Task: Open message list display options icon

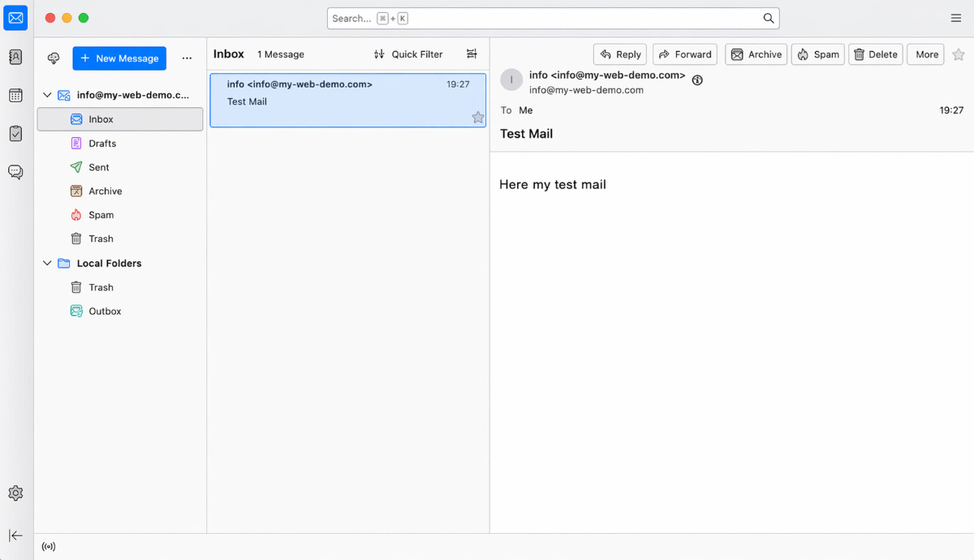Action: (x=472, y=54)
